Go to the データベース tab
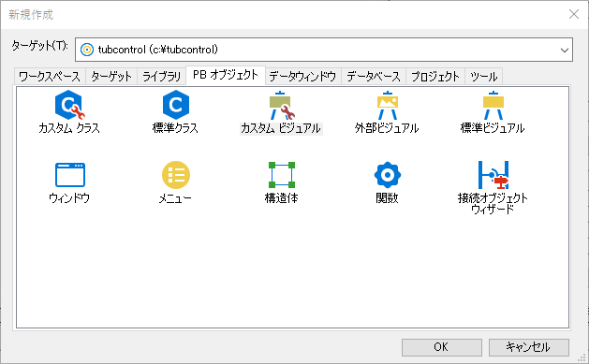589x364 pixels. tap(374, 77)
